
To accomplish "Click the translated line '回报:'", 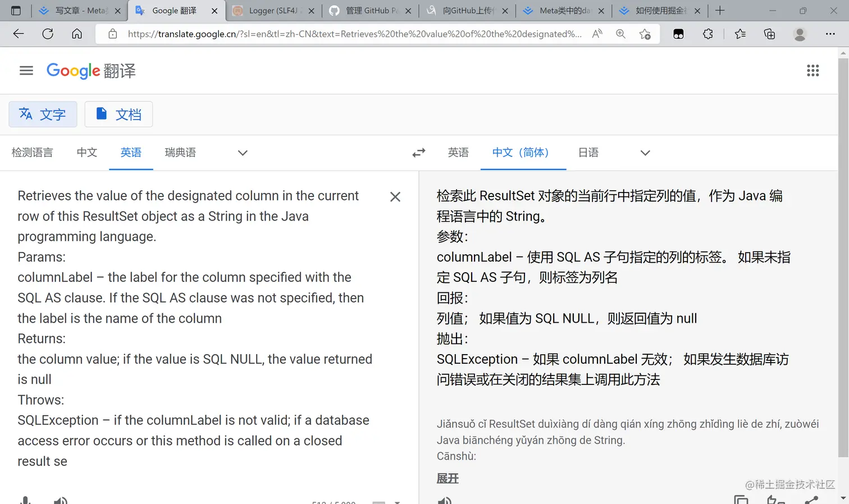I will click(452, 298).
